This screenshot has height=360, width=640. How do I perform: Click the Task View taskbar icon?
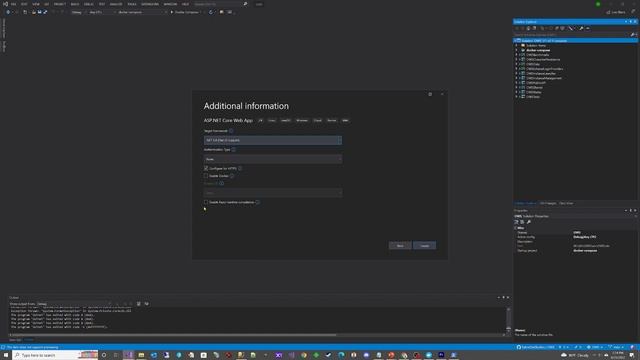coord(116,355)
